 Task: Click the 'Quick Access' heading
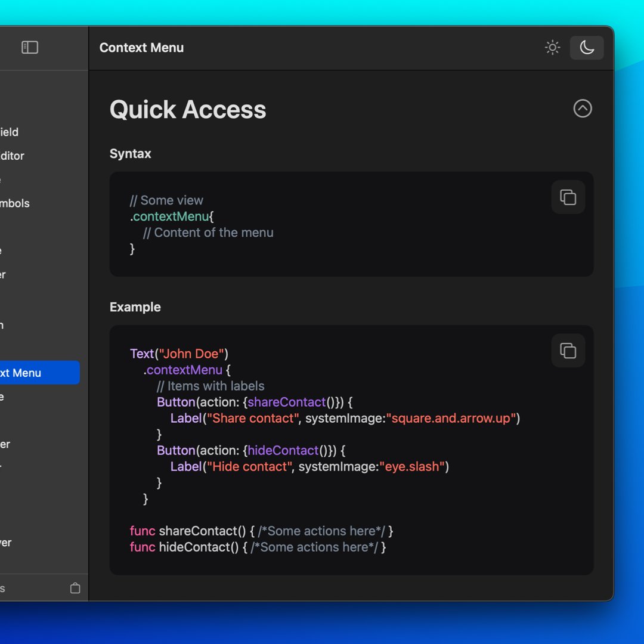pos(188,110)
